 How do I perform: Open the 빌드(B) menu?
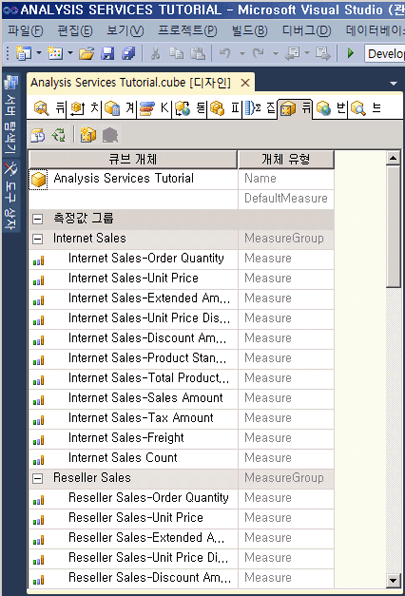coord(250,30)
